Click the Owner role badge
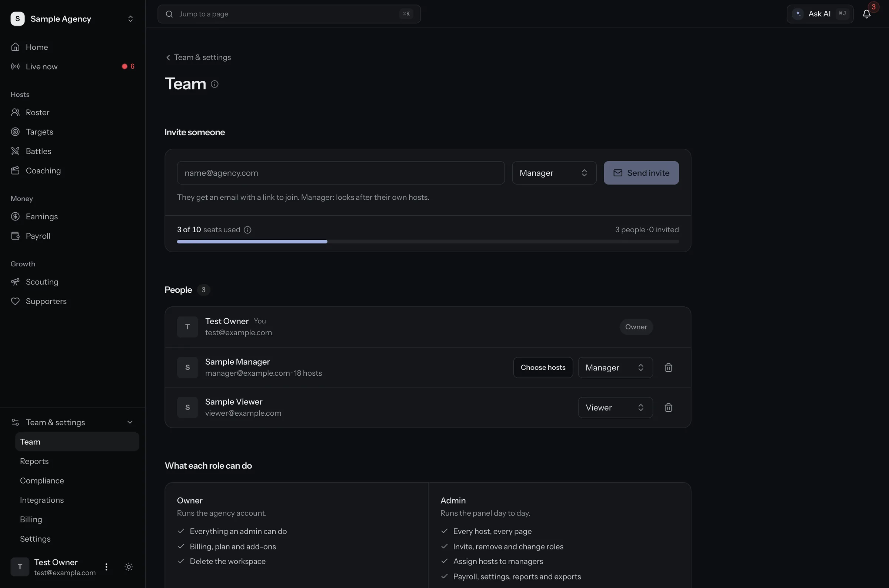 coord(636,327)
